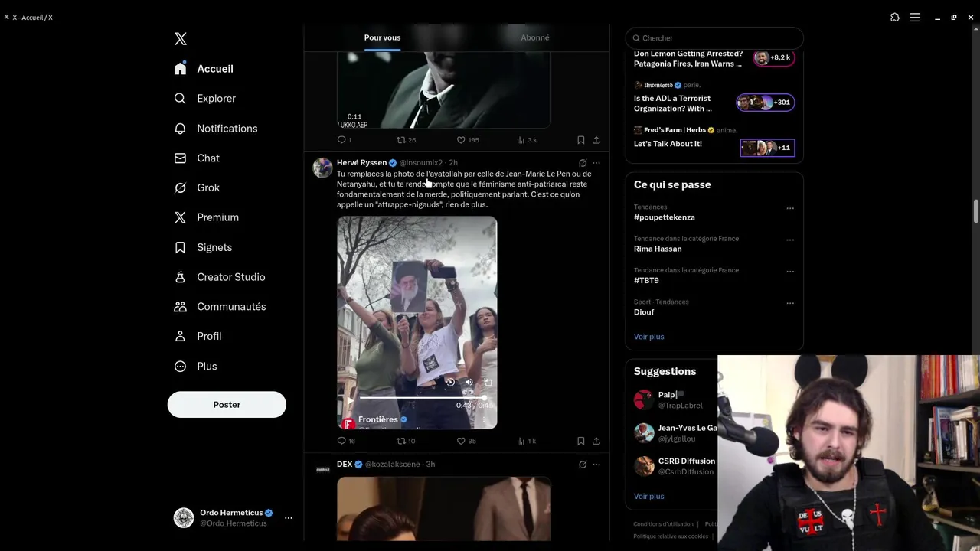Open the Notifications page

215,129
